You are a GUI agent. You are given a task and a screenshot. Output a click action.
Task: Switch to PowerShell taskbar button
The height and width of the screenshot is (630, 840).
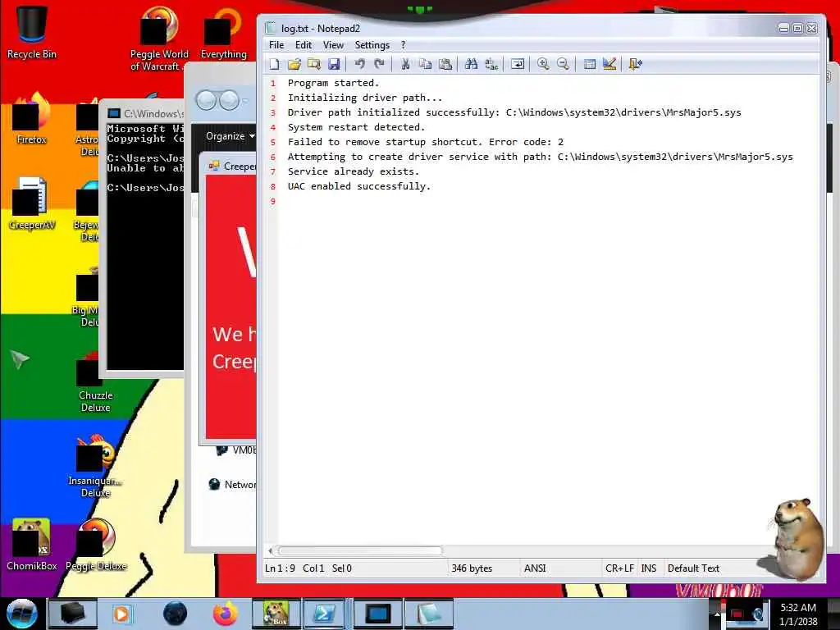coord(323,614)
